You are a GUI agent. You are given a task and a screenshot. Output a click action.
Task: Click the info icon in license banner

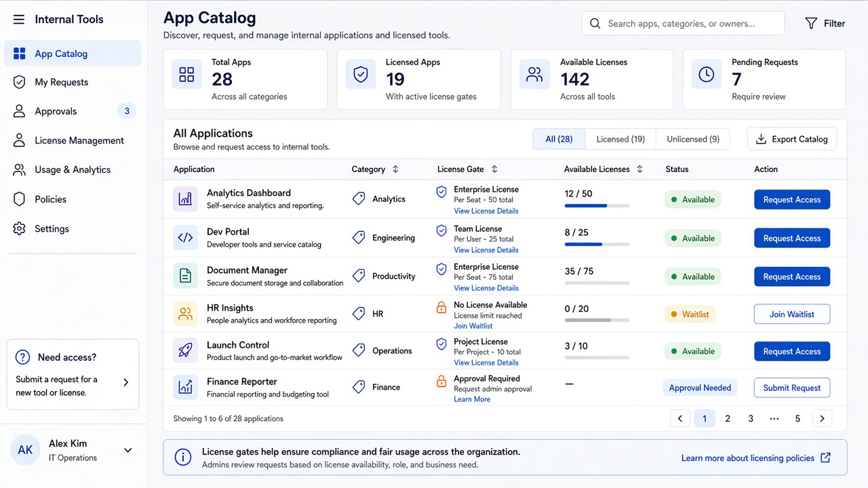point(183,457)
